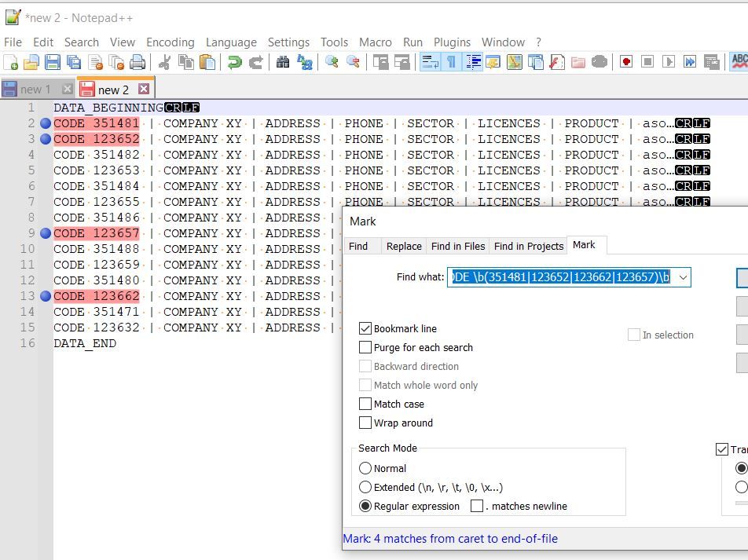This screenshot has width=748, height=560.
Task: Cut selection with scissors icon
Action: 164,62
